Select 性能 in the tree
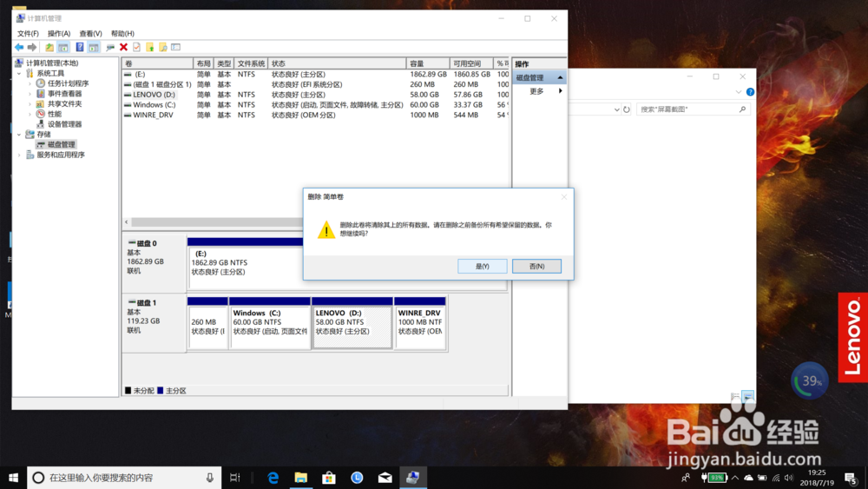Screen dimensions: 868x489 (x=54, y=114)
